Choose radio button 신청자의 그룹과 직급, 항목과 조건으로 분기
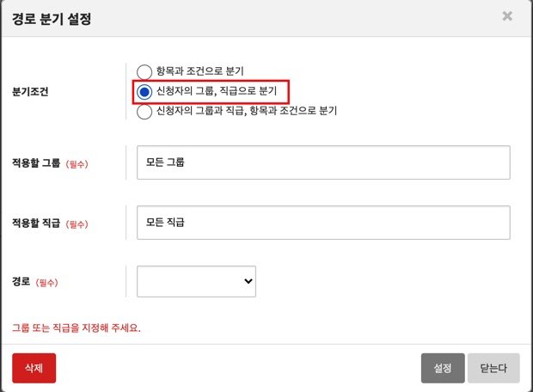 tap(144, 111)
